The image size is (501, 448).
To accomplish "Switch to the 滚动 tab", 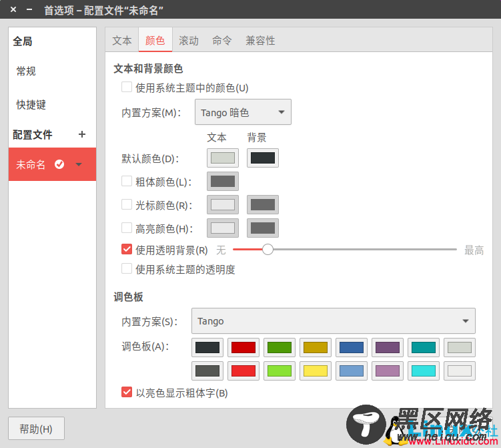I will 189,40.
